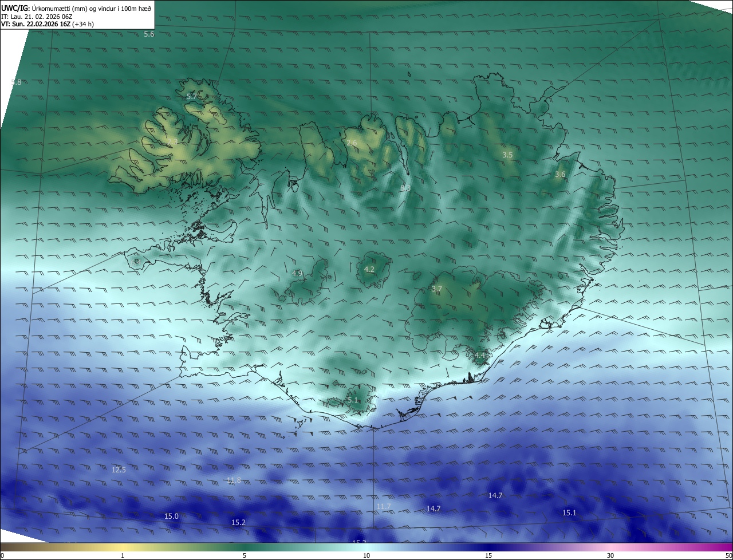Click the UWC/IG Úrkomumætti map title
The width and height of the screenshot is (733, 560).
pos(76,8)
